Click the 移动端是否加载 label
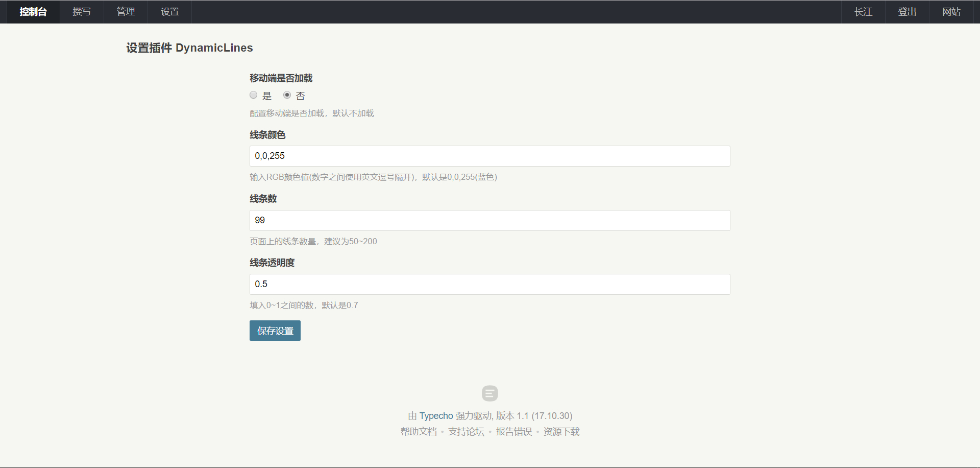Viewport: 980px width, 468px height. pos(281,78)
